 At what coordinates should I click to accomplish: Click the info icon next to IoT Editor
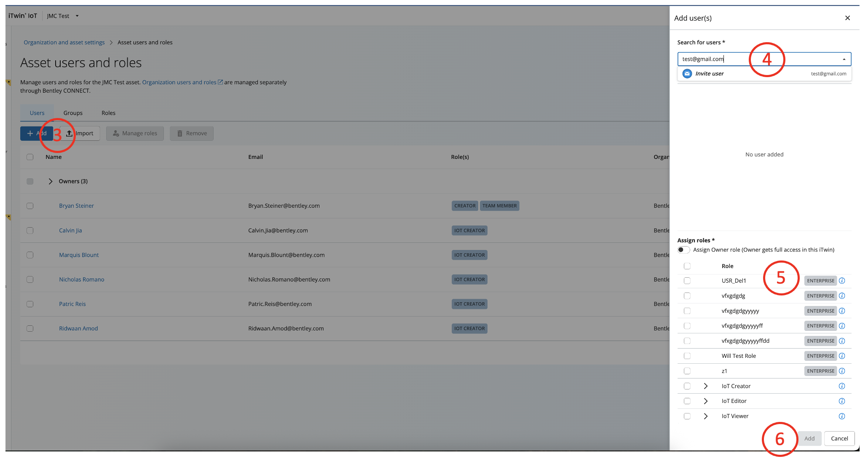tap(841, 401)
